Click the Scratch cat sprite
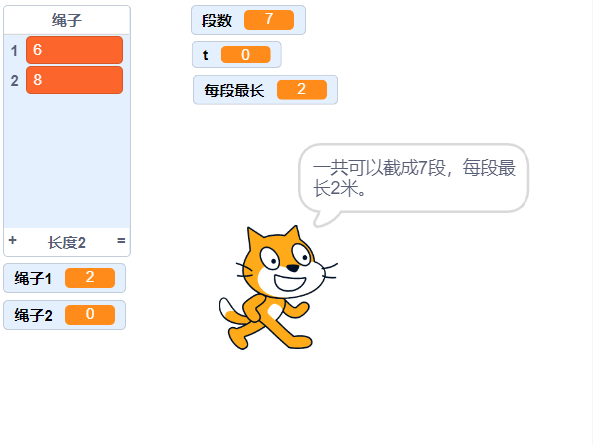Screen dimensions: 593x445 278,287
